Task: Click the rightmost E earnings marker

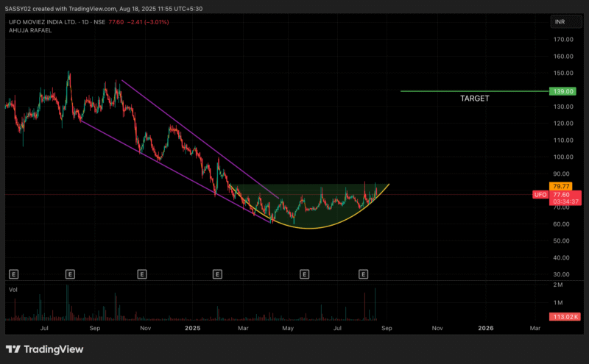Action: pyautogui.click(x=363, y=274)
